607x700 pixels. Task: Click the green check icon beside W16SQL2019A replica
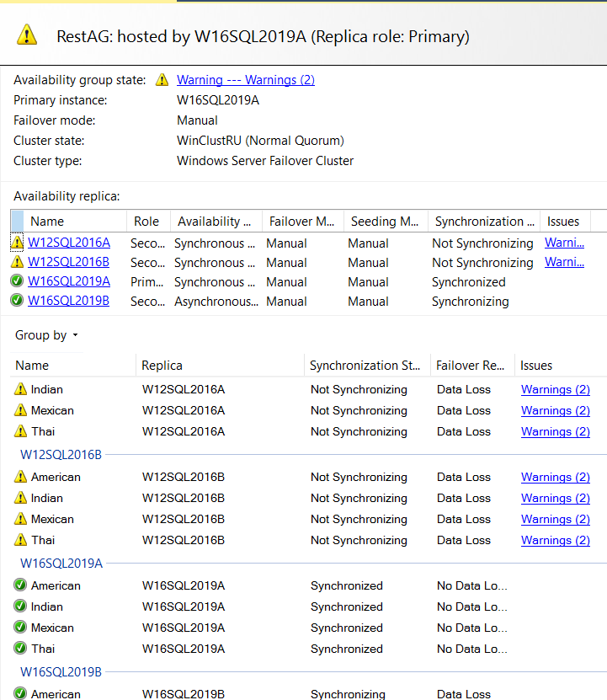tap(18, 281)
